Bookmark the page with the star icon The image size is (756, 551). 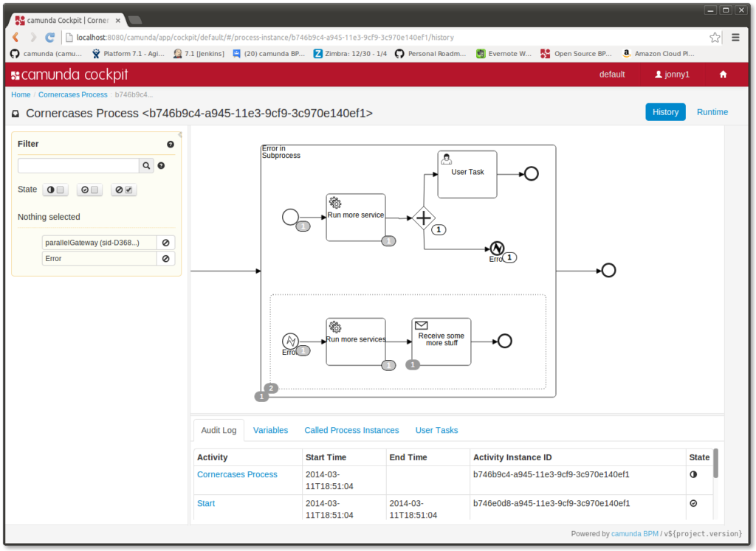click(x=715, y=38)
